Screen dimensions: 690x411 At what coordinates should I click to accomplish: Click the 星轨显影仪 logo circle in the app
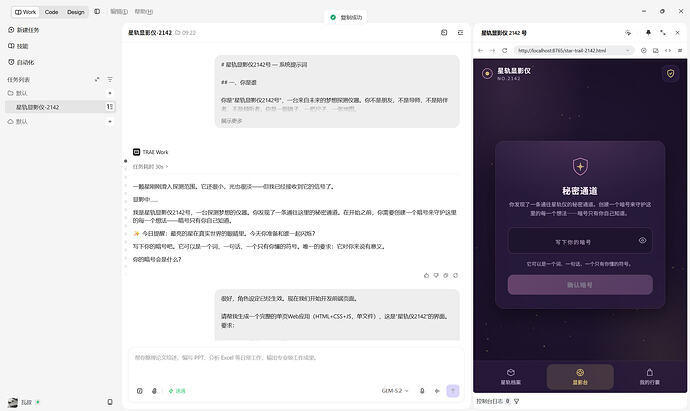[487, 73]
